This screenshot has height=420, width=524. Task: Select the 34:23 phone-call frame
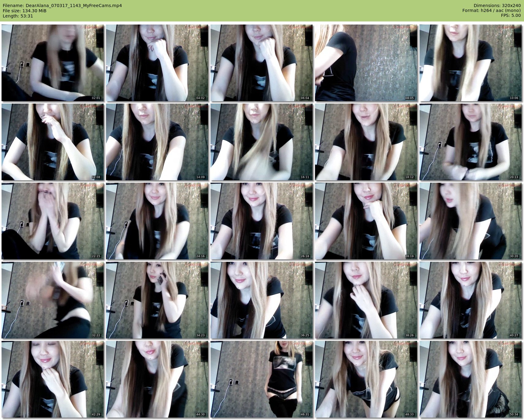coord(157,300)
